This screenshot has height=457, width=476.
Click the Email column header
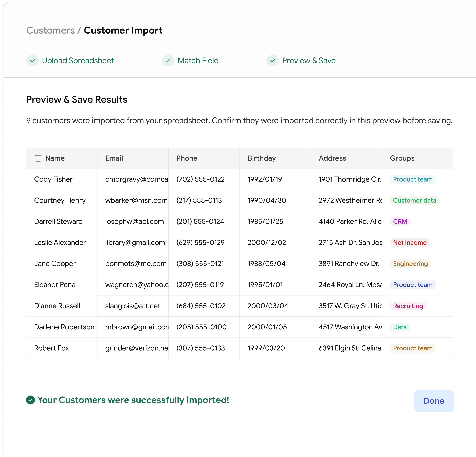tap(114, 158)
